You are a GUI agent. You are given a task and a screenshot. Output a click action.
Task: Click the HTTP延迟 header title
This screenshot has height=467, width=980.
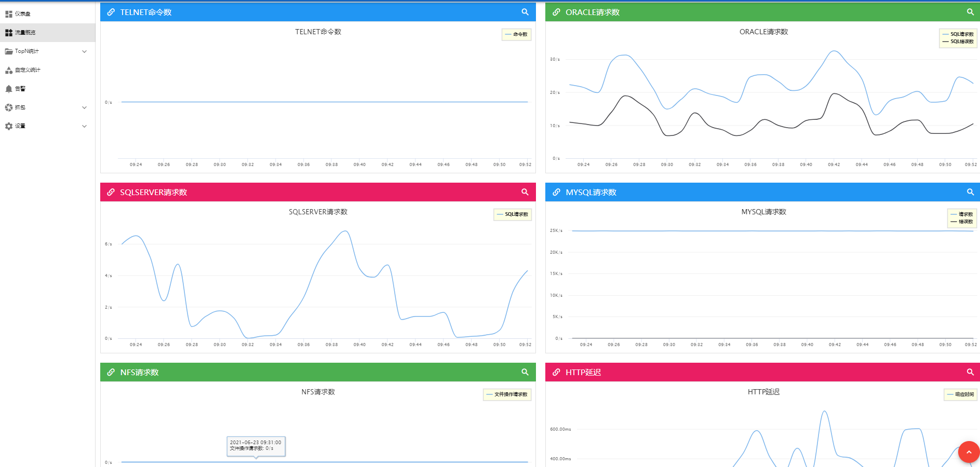coord(583,372)
